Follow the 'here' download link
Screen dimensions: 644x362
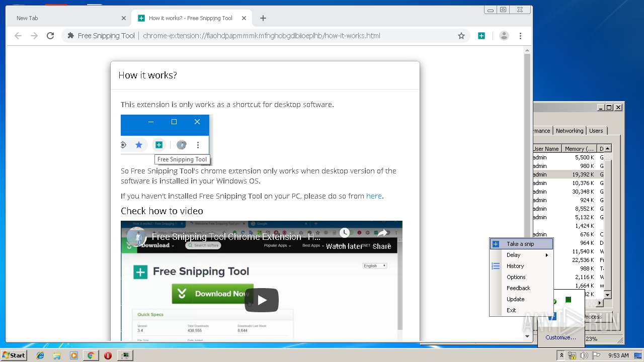(374, 196)
